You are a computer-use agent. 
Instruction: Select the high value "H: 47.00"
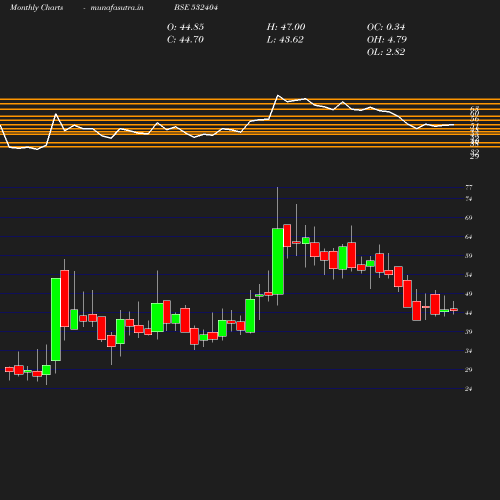(x=286, y=27)
